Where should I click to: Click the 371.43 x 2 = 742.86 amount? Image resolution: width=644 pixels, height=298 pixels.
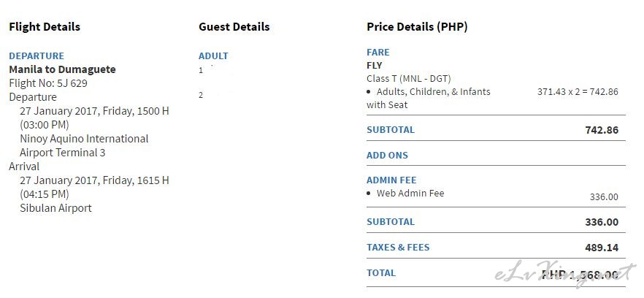click(x=578, y=92)
